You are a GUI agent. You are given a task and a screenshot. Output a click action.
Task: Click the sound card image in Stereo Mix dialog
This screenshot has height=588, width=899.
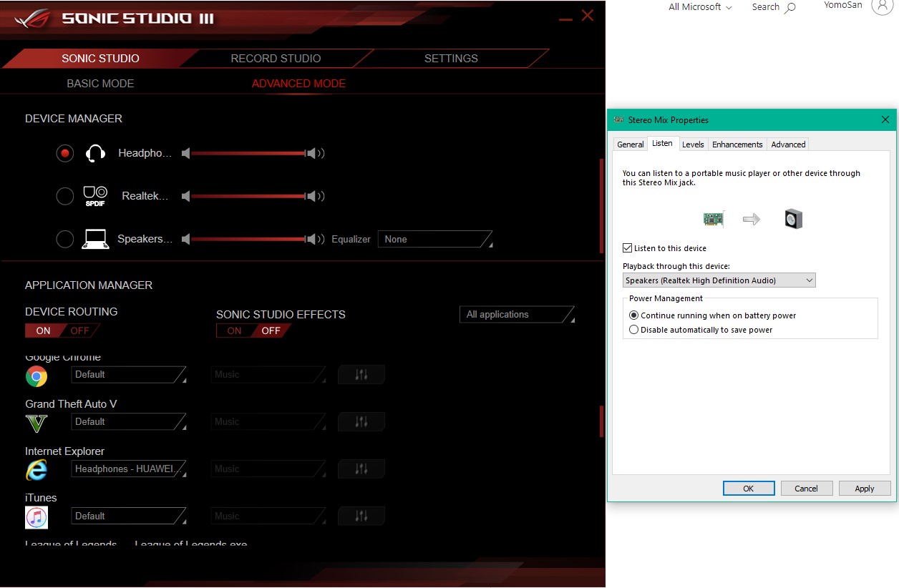click(x=714, y=219)
